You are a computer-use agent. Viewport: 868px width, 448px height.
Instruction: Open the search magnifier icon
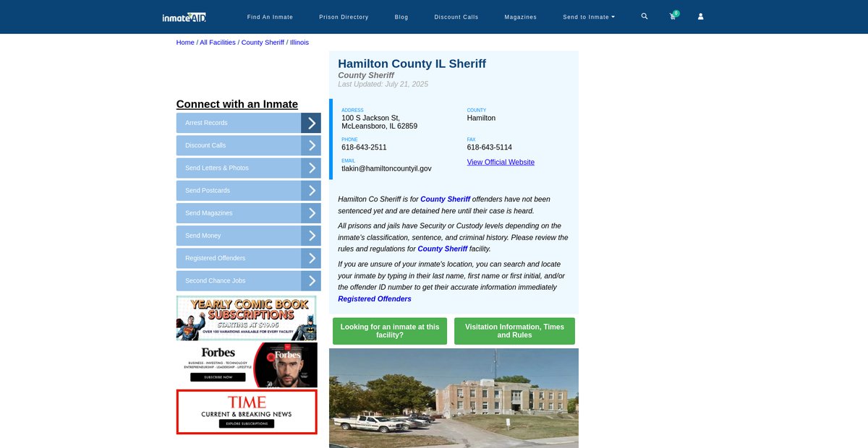tap(644, 16)
